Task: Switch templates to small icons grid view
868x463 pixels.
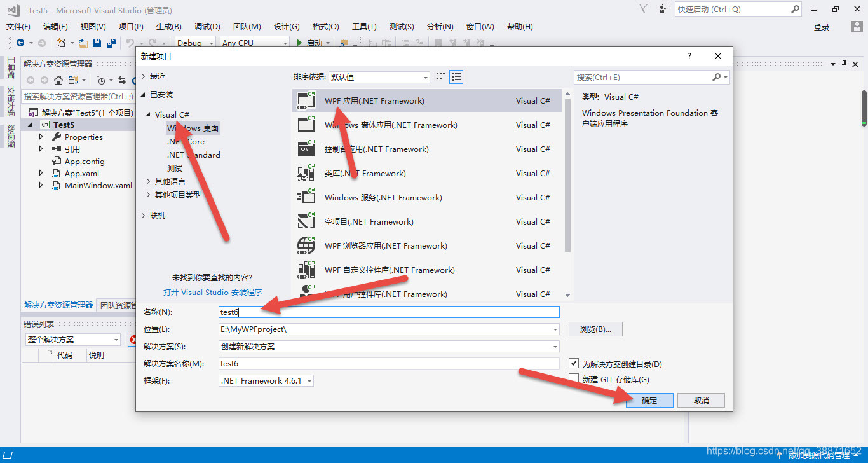Action: (x=441, y=77)
